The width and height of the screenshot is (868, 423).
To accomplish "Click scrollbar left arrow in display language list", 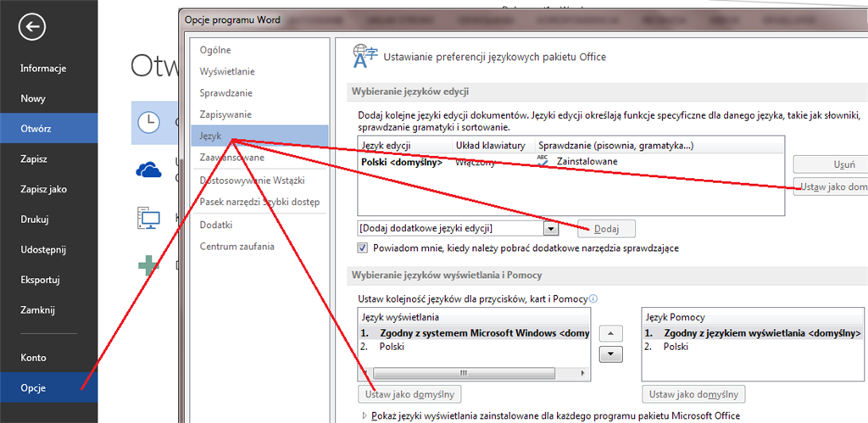I will [x=364, y=375].
